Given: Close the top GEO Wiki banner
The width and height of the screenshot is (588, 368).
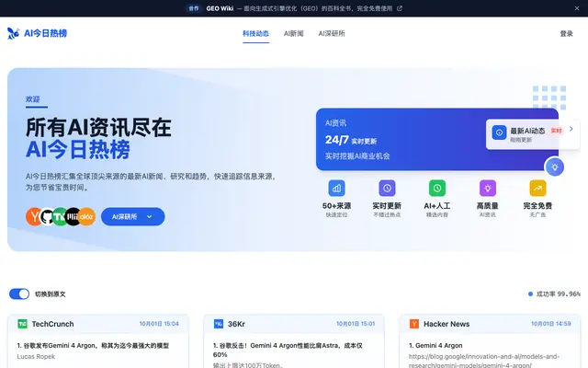Looking at the screenshot, I should [577, 8].
